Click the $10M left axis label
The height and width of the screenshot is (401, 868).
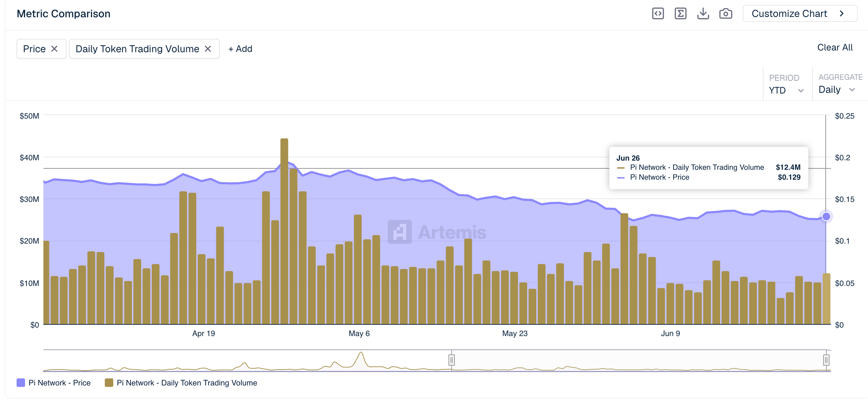tap(29, 283)
